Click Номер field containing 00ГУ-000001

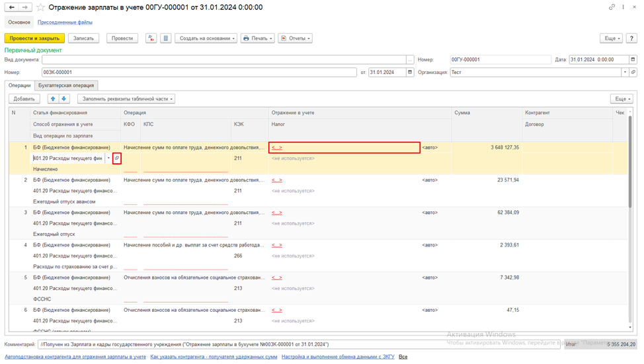click(x=501, y=59)
